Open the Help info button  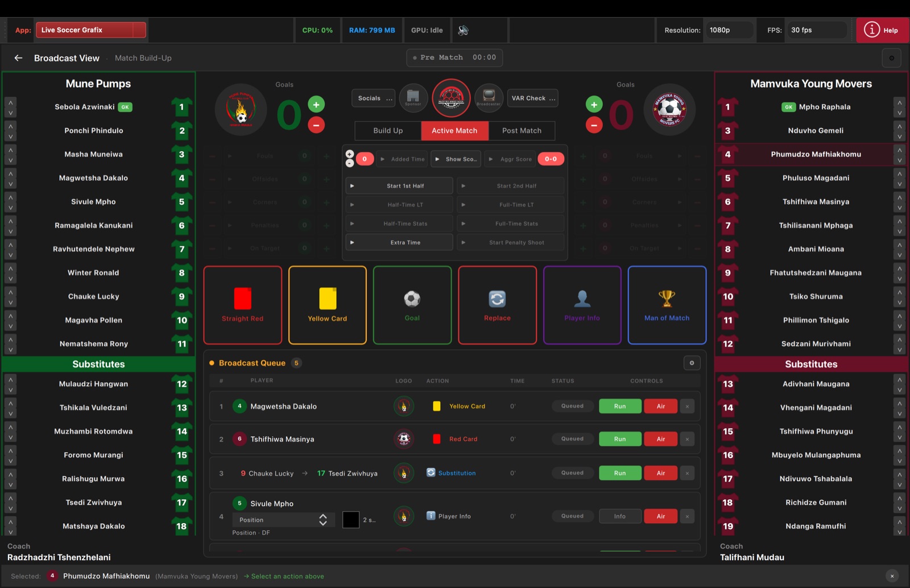(882, 30)
